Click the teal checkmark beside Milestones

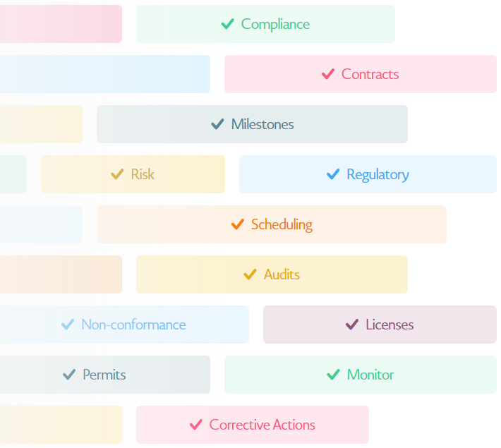[x=217, y=124]
